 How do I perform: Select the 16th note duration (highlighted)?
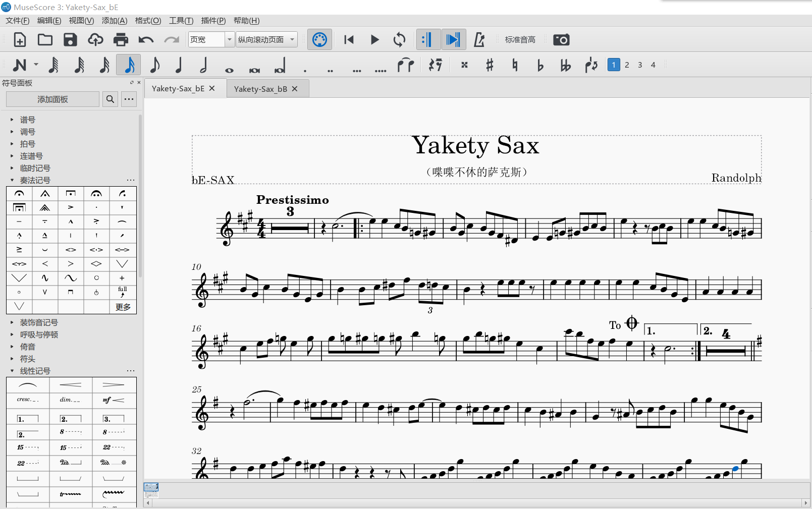click(x=129, y=65)
